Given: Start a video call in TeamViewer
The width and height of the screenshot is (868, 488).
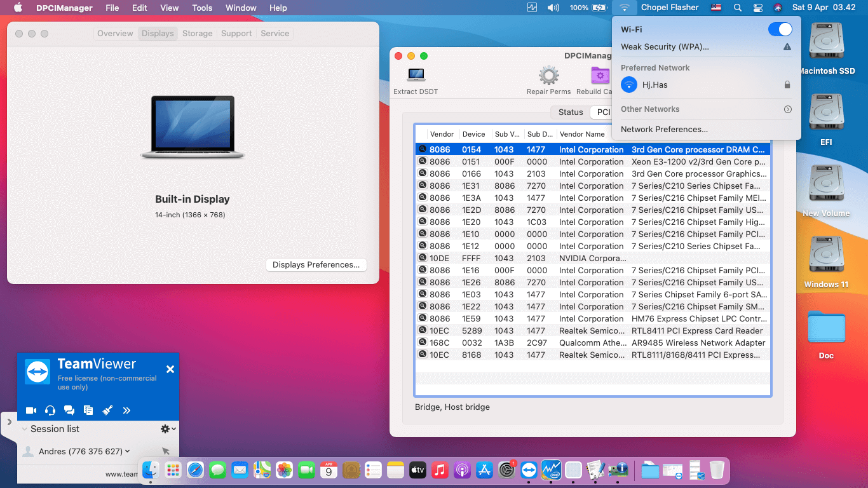Looking at the screenshot, I should 31,410.
